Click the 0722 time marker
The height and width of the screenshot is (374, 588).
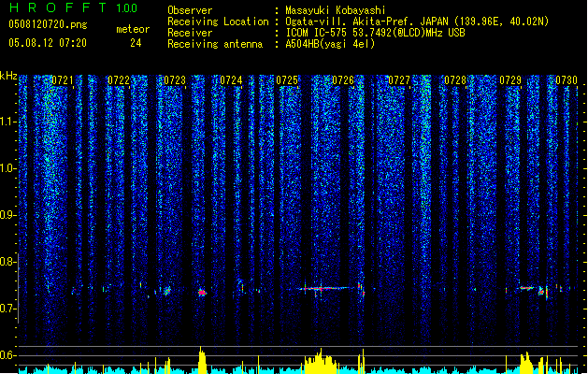119,80
